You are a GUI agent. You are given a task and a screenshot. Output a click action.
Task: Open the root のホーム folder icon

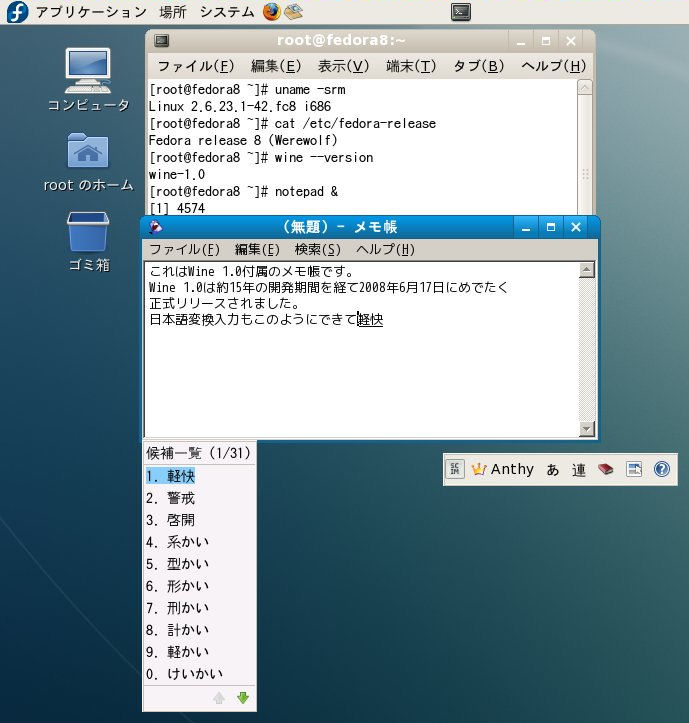pos(88,150)
